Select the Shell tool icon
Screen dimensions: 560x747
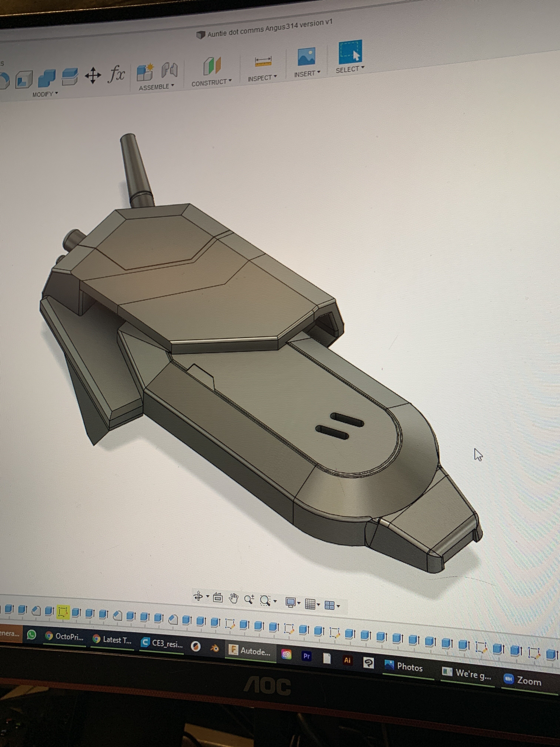pos(24,79)
